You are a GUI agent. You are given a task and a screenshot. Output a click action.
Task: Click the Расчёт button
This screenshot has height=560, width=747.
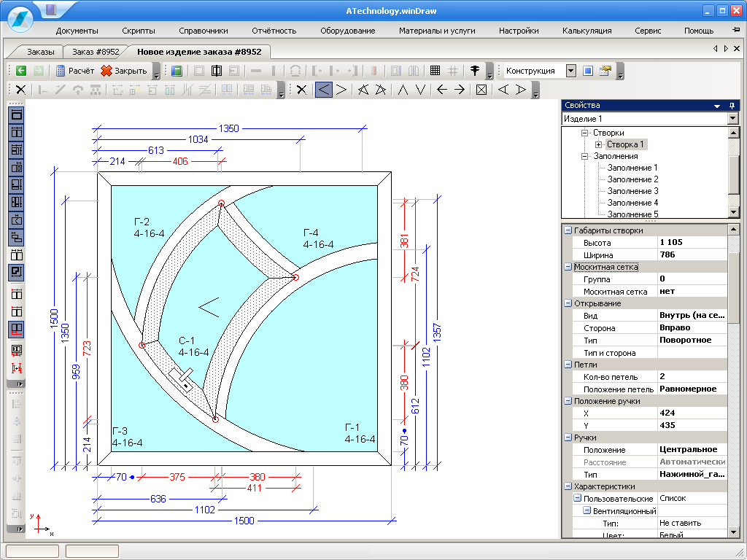click(x=75, y=71)
